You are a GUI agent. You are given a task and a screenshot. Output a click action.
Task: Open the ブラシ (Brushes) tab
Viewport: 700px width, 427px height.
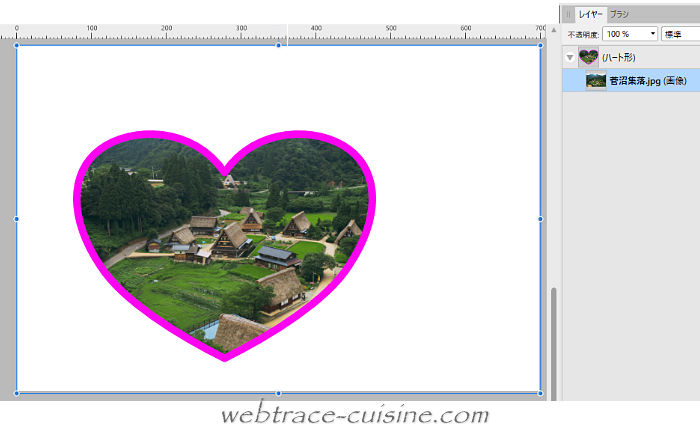(x=620, y=14)
